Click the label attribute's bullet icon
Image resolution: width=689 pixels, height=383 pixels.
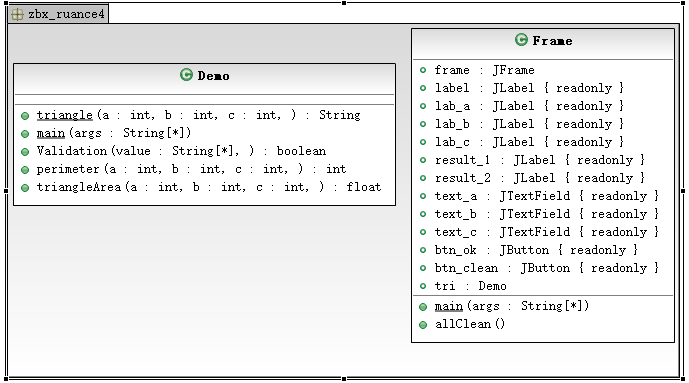(423, 88)
